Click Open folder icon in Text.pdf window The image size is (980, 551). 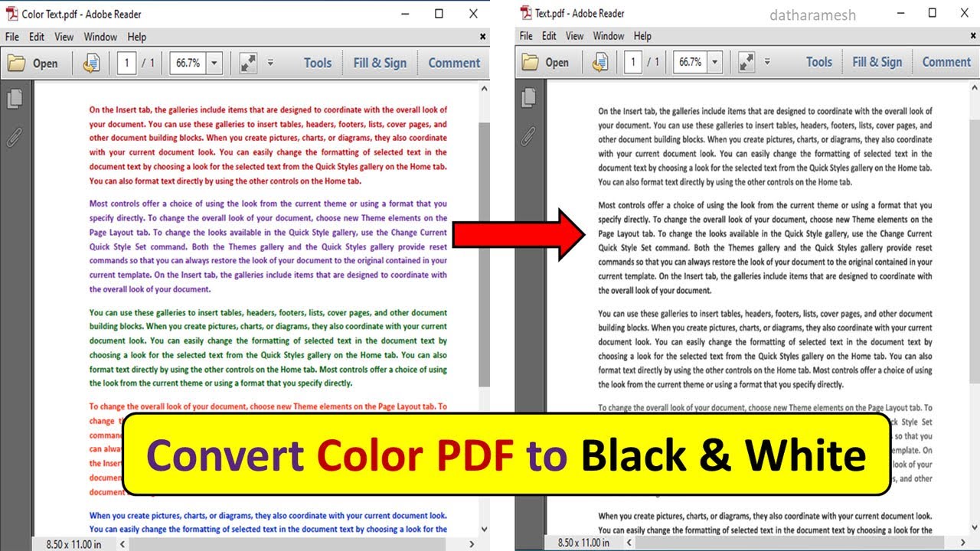530,63
